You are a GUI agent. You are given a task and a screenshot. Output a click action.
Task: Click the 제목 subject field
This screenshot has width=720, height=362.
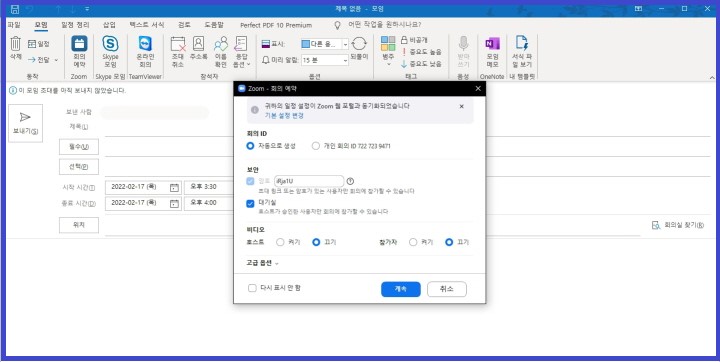[x=407, y=128]
